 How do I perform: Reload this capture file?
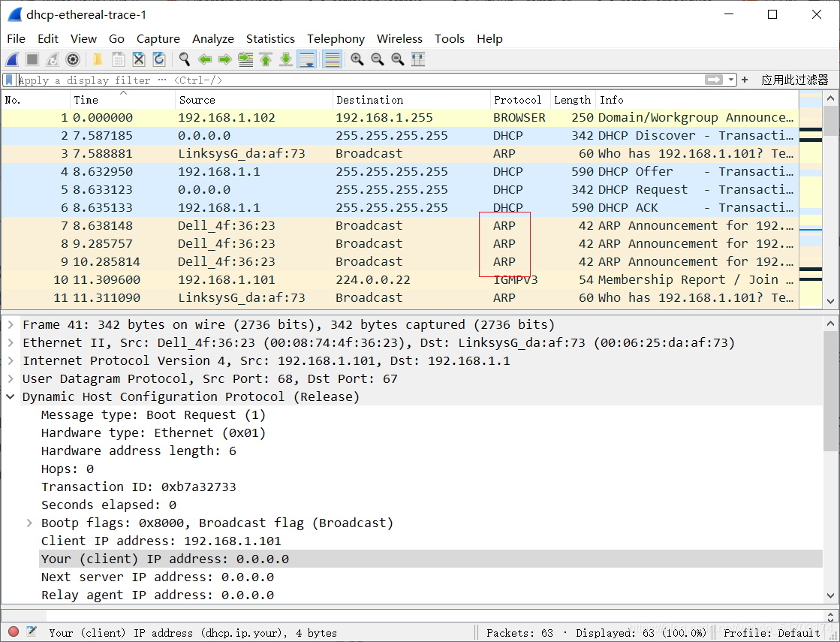point(159,59)
